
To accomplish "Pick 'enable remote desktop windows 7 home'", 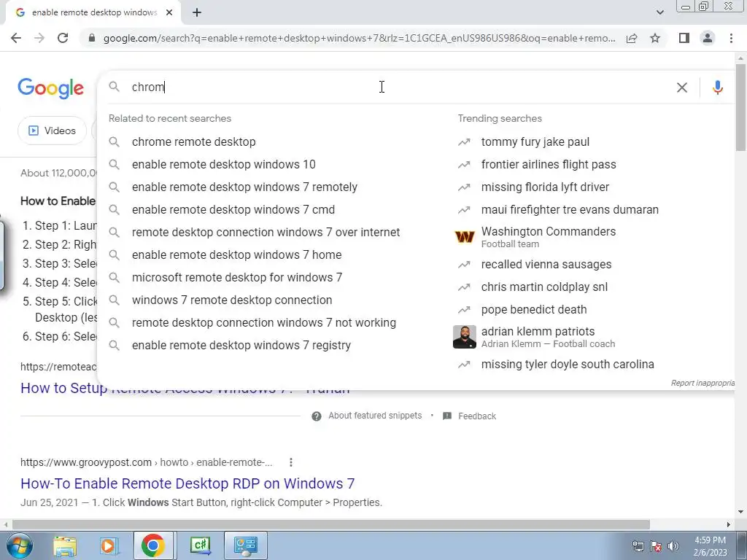I will (x=236, y=254).
